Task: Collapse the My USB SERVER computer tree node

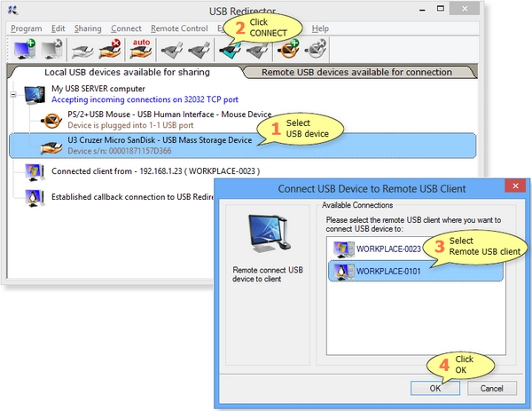Action: [14, 92]
